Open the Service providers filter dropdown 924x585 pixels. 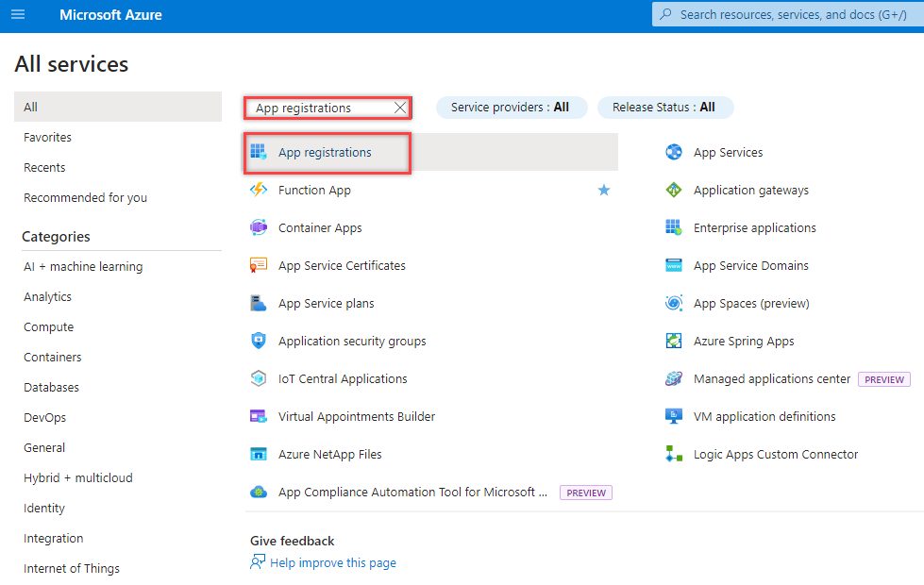[x=511, y=108]
